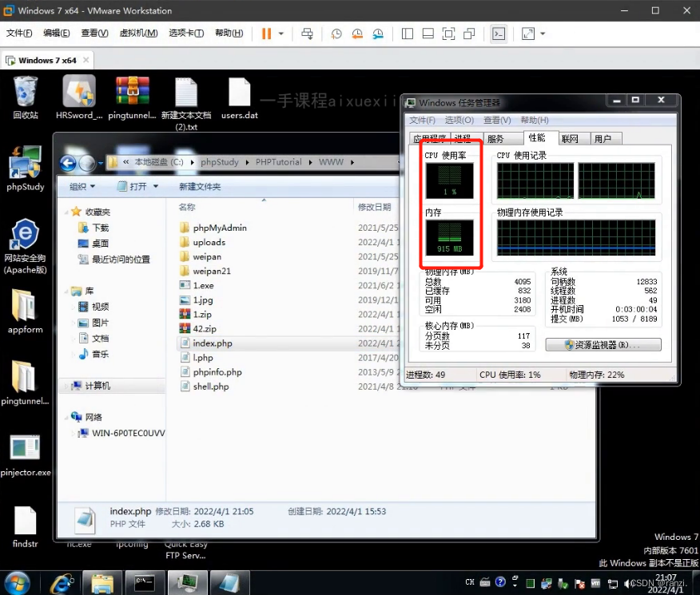Go back in the Explorer window
The image size is (700, 595).
click(x=68, y=163)
